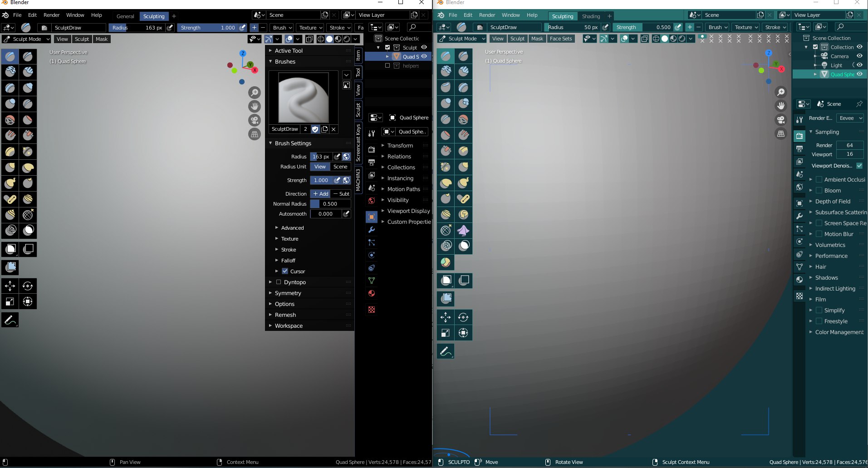Expand Transform panel in left properties
The width and height of the screenshot is (868, 468).
tap(400, 146)
